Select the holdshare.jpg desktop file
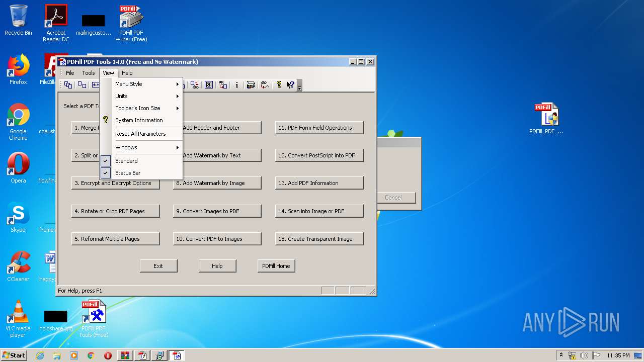 click(x=56, y=321)
